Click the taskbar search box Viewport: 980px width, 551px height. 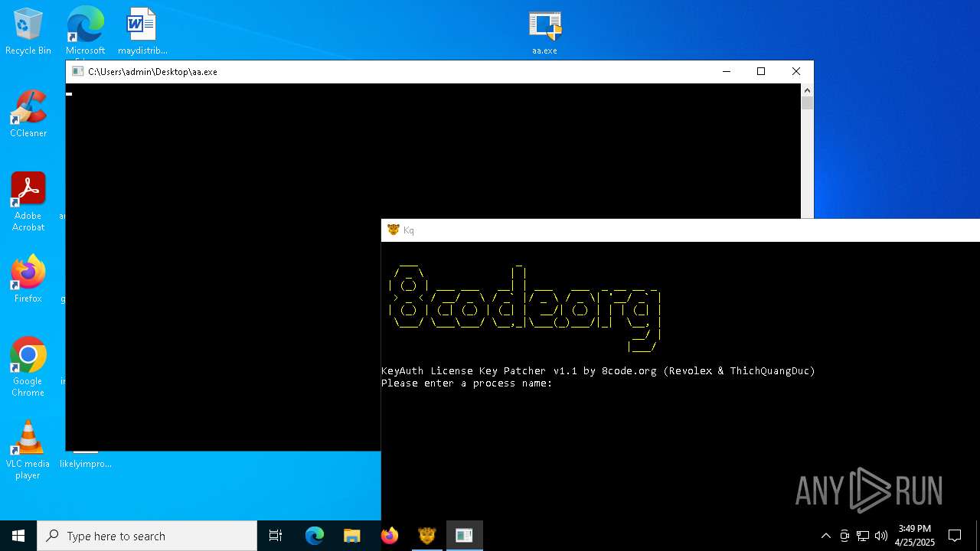tap(147, 536)
